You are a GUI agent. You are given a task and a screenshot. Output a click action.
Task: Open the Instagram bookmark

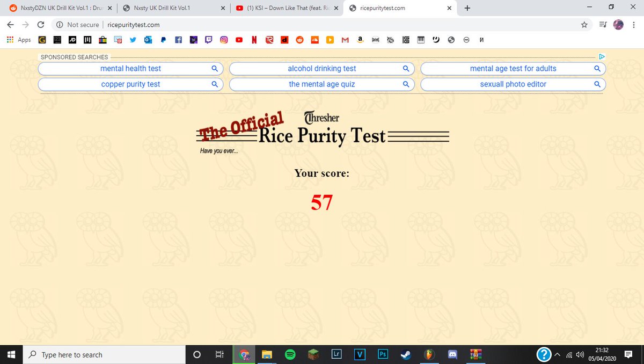coord(224,40)
